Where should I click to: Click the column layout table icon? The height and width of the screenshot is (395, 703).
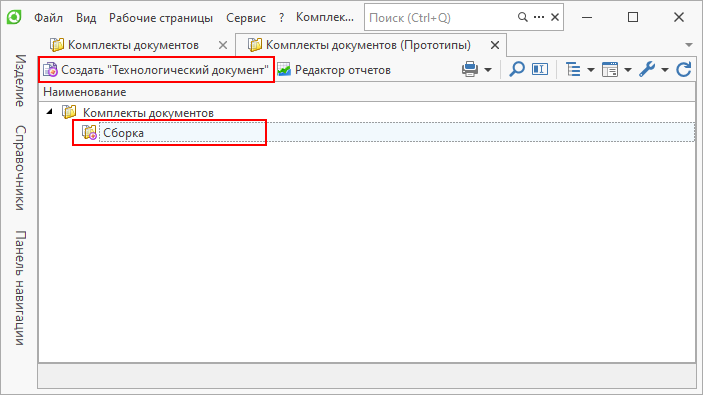610,69
